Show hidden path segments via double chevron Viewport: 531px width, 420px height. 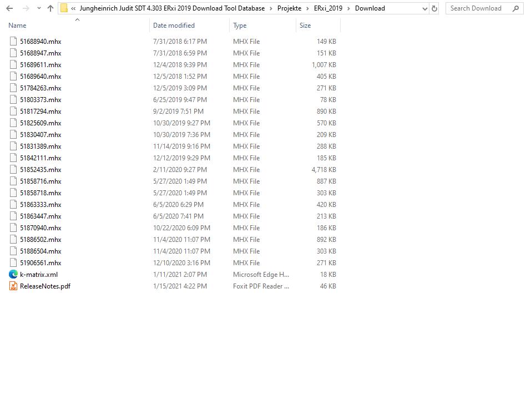click(73, 8)
